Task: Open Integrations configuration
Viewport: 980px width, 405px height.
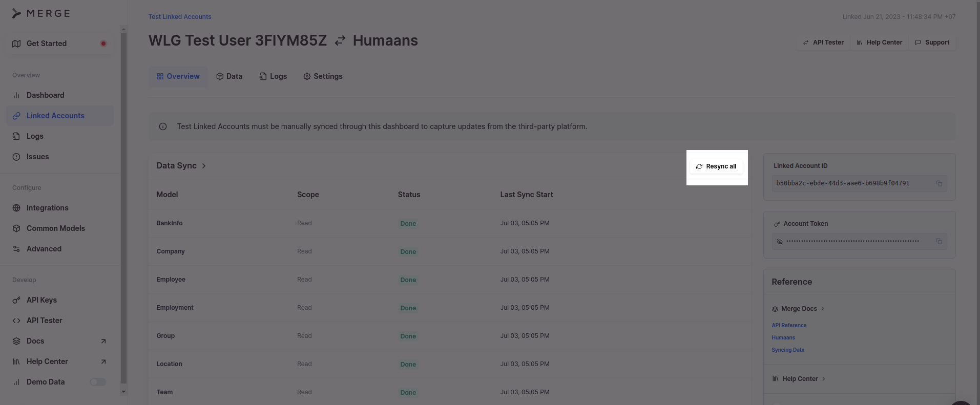Action: click(60, 208)
